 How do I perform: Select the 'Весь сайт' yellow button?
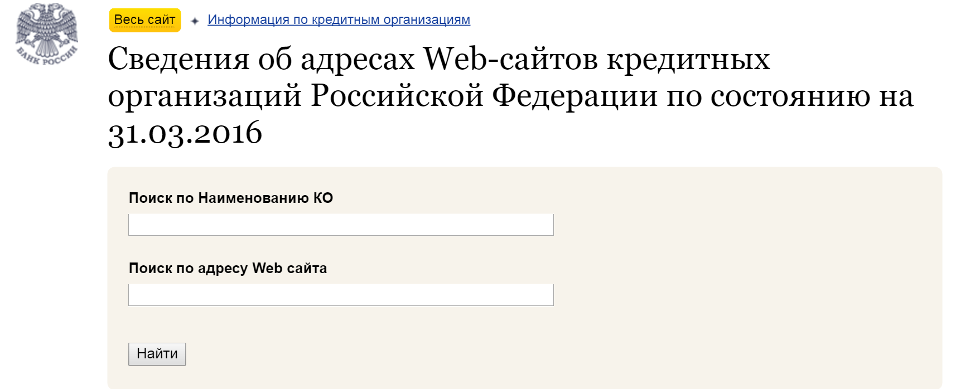[x=145, y=20]
